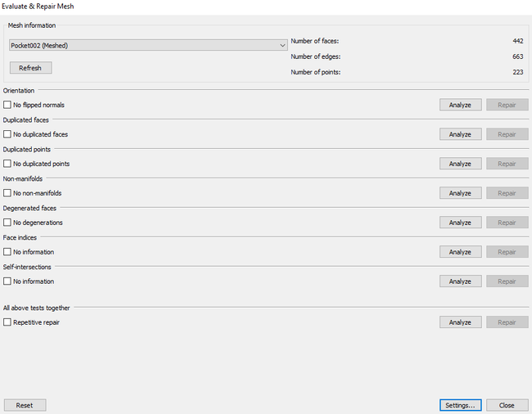
Task: Enable the No duplicated faces checkbox
Action: pos(7,134)
